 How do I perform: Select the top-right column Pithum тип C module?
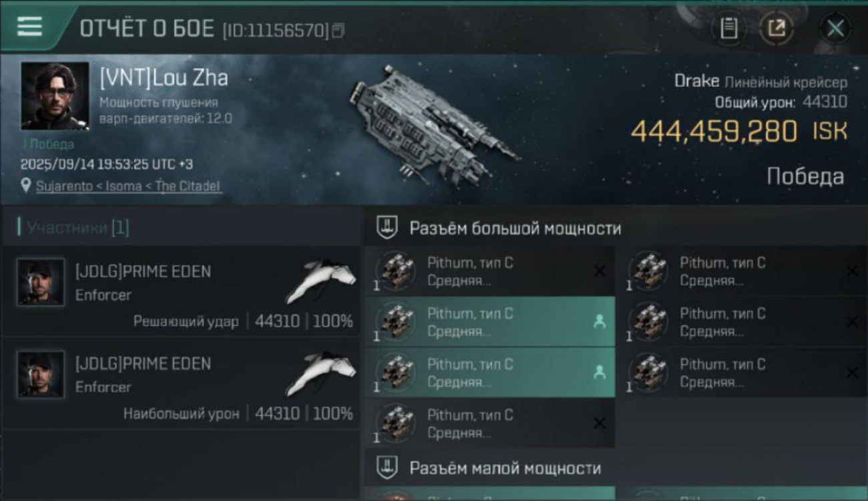[742, 271]
